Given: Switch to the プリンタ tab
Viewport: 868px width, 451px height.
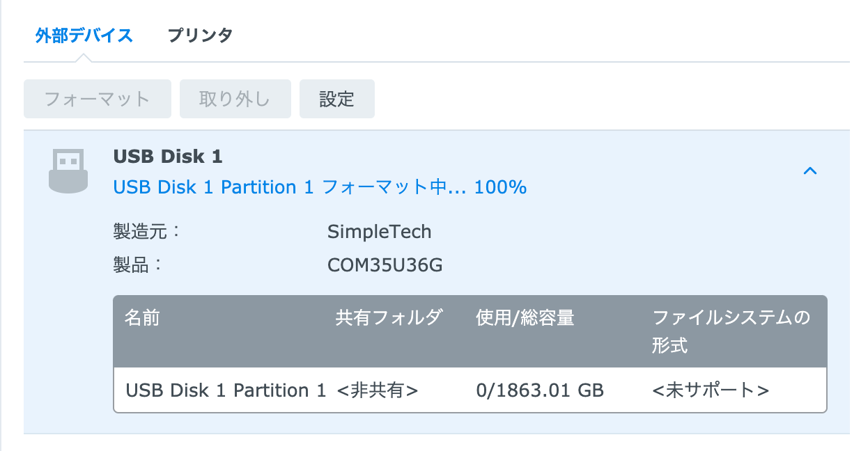Looking at the screenshot, I should coord(200,35).
